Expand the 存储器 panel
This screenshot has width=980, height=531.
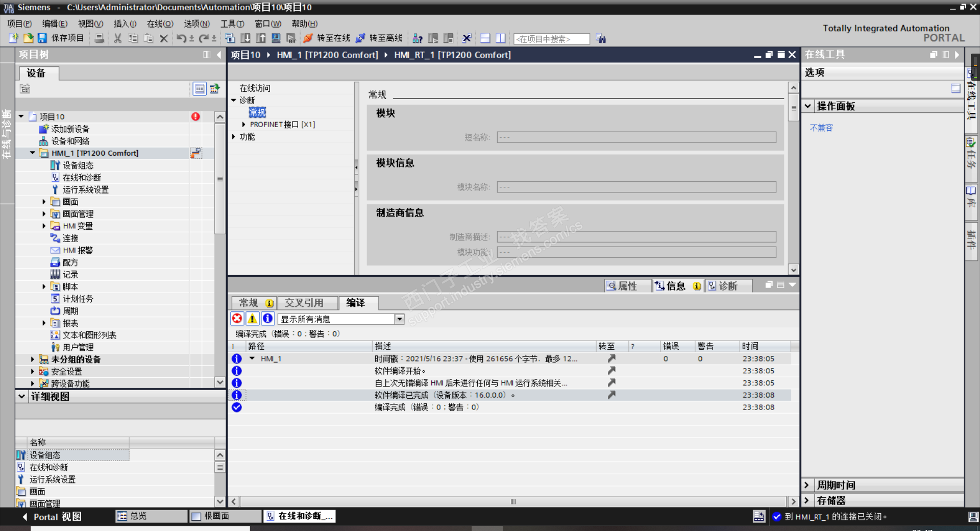(x=807, y=500)
